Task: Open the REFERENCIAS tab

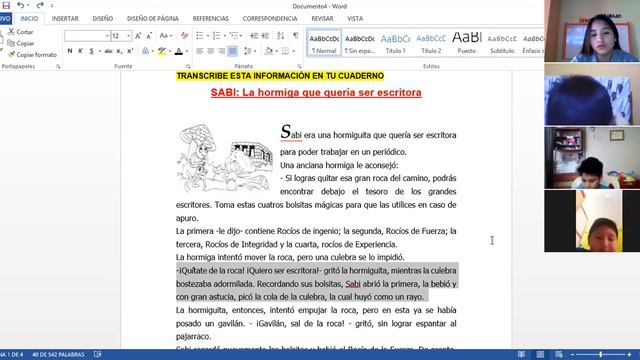Action: 211,19
